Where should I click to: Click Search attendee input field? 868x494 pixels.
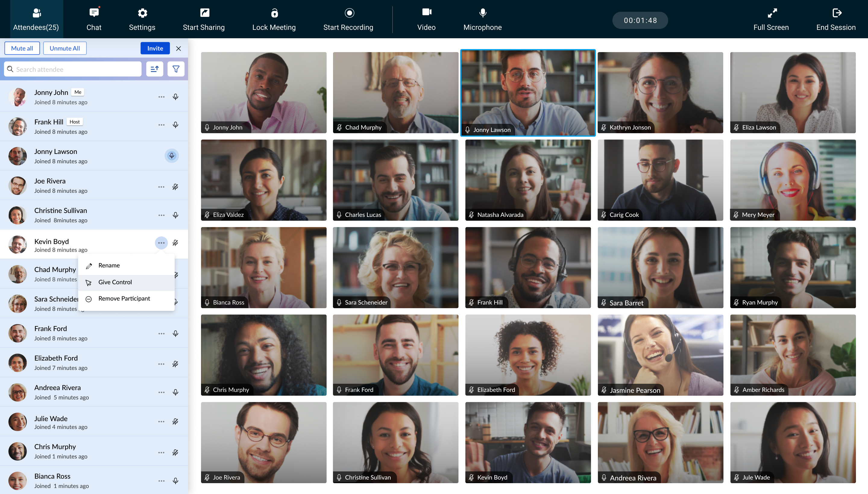pos(73,69)
